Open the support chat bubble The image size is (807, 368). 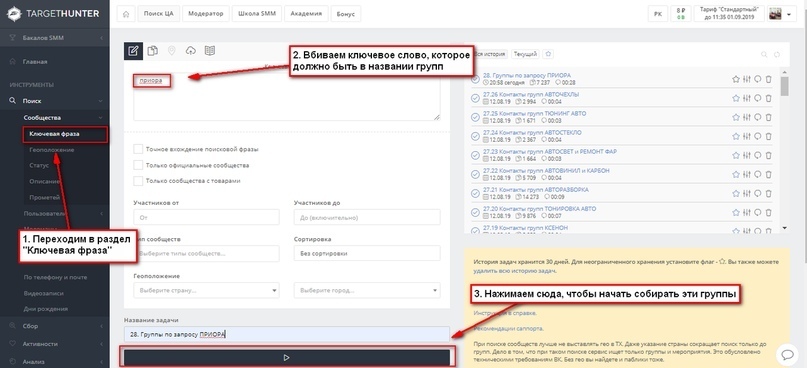coord(787,354)
